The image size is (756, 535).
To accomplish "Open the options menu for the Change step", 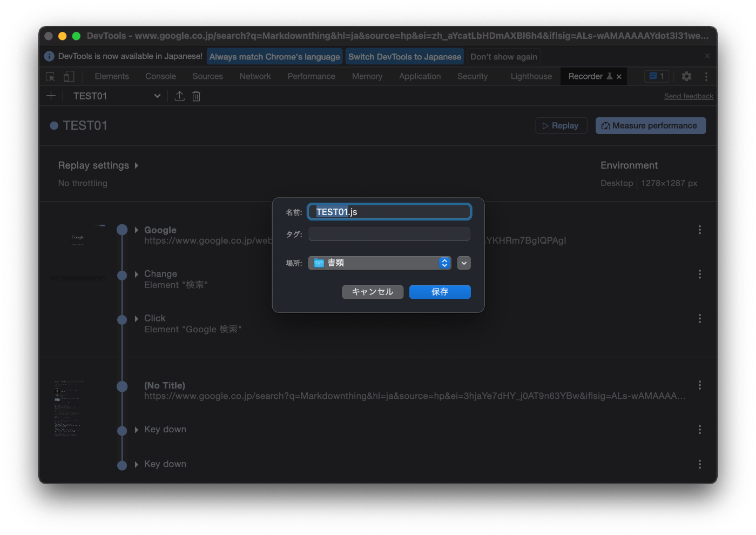I will (700, 274).
